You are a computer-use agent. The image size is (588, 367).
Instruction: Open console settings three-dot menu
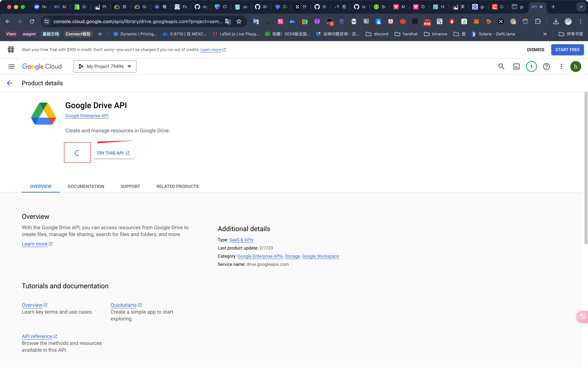[561, 66]
